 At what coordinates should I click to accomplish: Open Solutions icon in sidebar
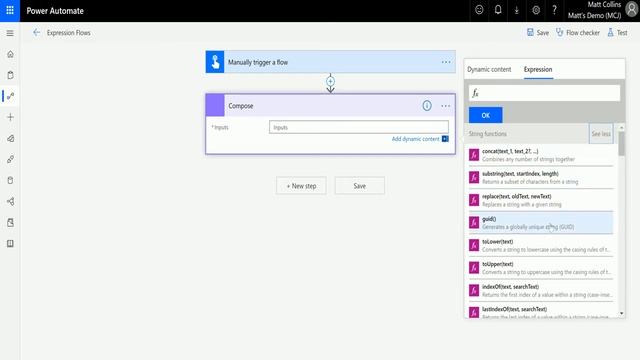coord(10,222)
